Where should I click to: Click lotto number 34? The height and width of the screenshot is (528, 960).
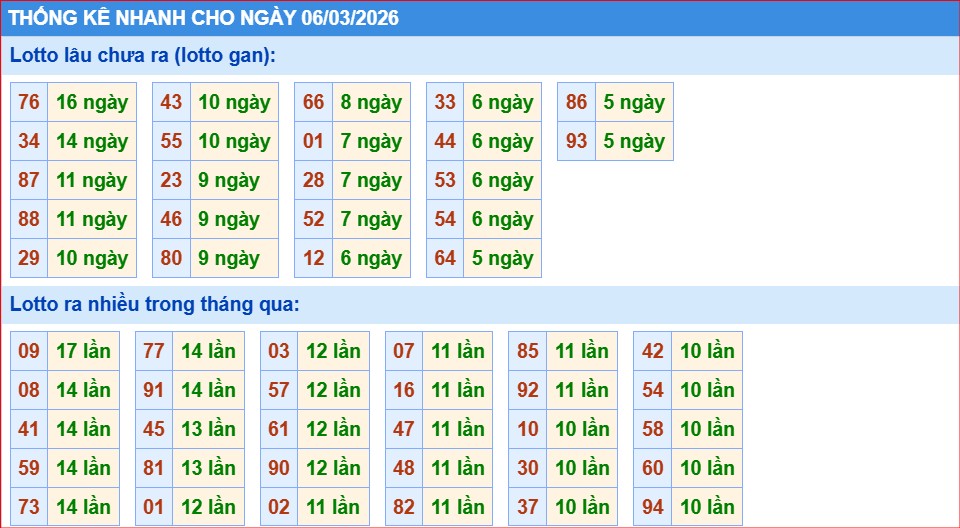(x=29, y=141)
